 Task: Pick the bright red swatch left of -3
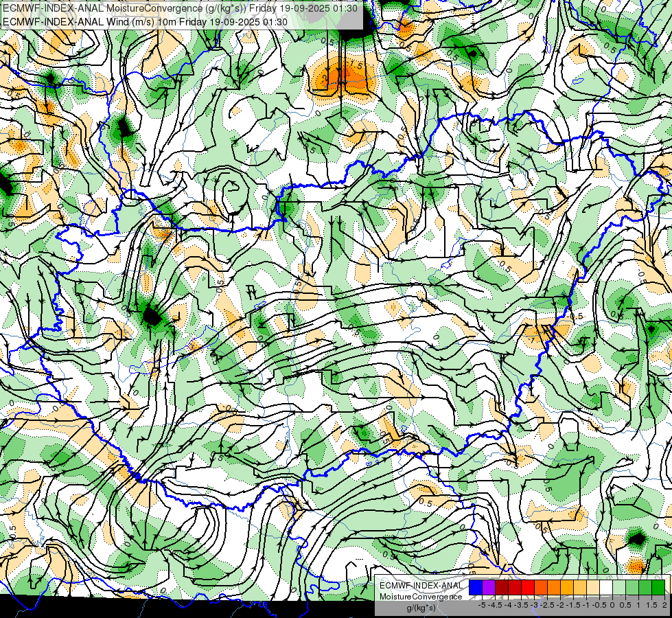[x=528, y=587]
